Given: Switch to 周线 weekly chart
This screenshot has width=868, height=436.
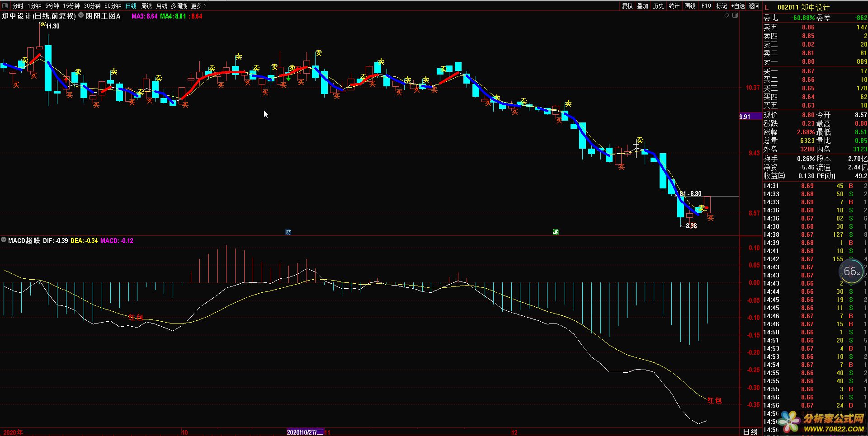Looking at the screenshot, I should tap(146, 6).
